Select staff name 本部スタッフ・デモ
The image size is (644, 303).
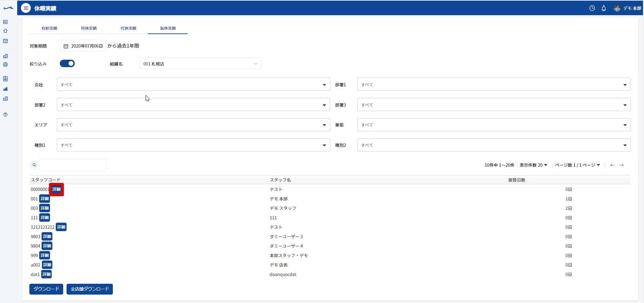point(289,255)
